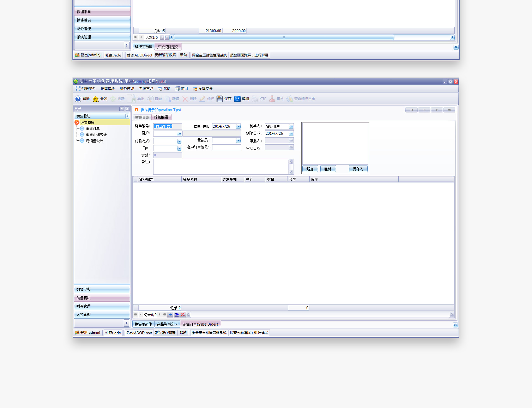Viewport: 532px width, 408px height.
Task: Click the Save (保存) toolbar icon
Action: point(219,99)
